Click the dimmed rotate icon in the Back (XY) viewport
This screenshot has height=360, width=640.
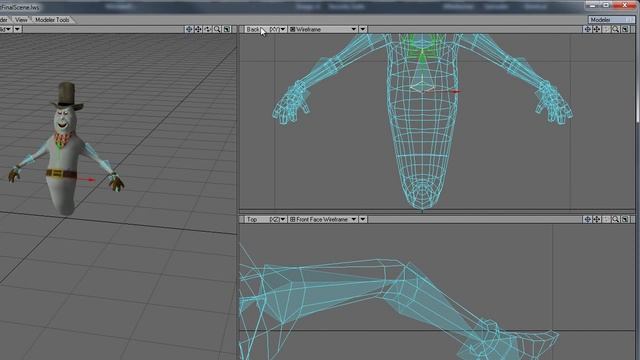[x=606, y=29]
